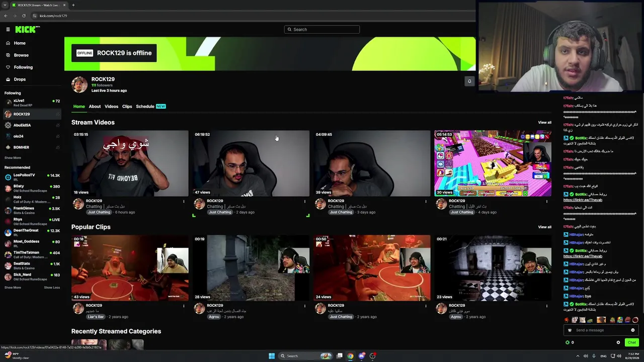Open AbuEidSA channel in Following list
644x362 pixels.
coord(32,125)
